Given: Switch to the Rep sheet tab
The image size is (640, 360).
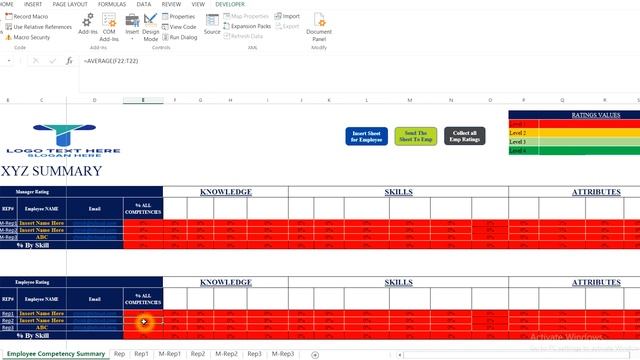Looking at the screenshot, I should (119, 354).
